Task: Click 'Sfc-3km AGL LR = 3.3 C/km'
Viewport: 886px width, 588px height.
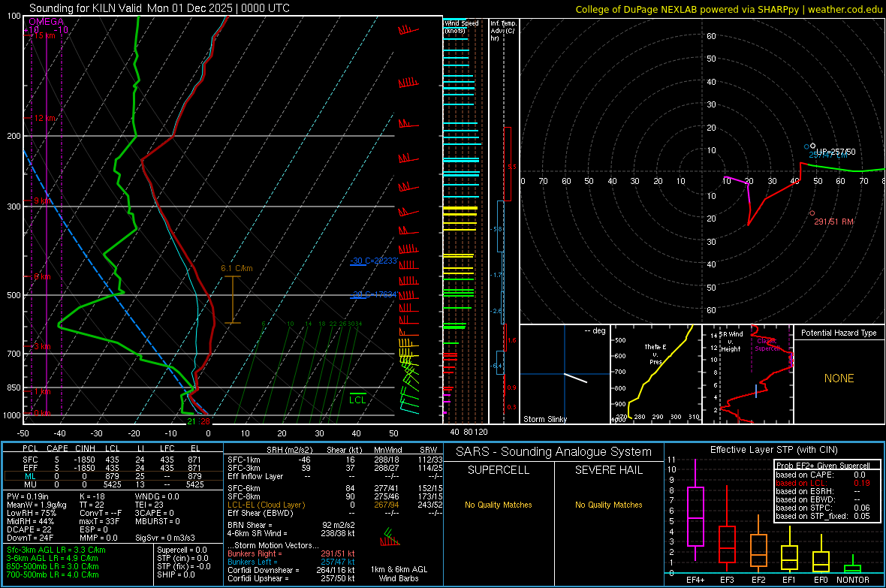Action: pyautogui.click(x=56, y=550)
